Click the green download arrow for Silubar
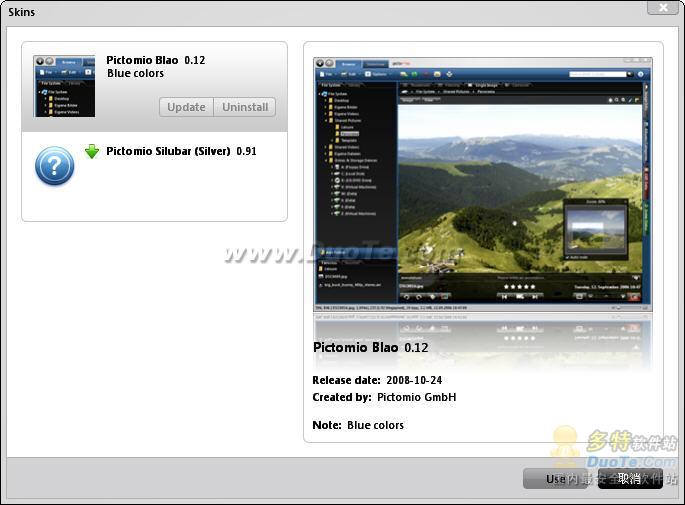This screenshot has width=685, height=505. pyautogui.click(x=92, y=151)
